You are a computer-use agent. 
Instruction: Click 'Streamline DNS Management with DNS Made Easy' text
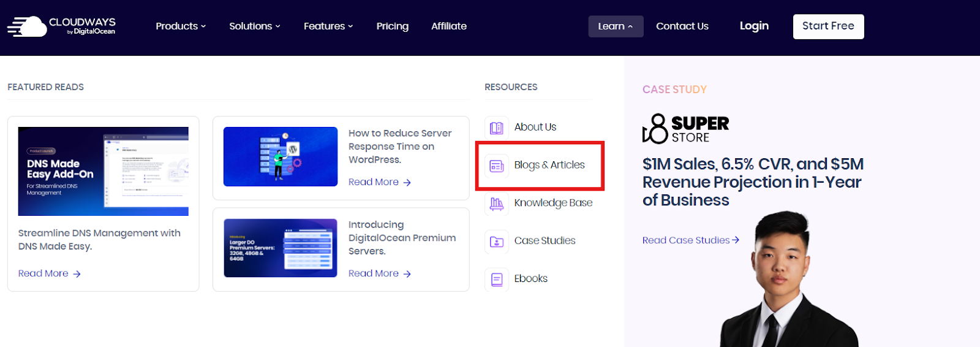point(99,240)
